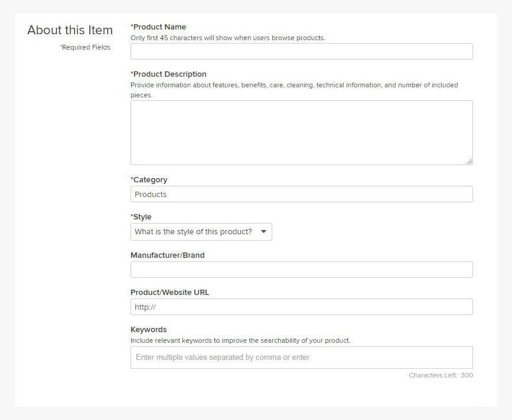The width and height of the screenshot is (512, 420).
Task: Click the Manufacturer/Brand label
Action: tap(167, 255)
